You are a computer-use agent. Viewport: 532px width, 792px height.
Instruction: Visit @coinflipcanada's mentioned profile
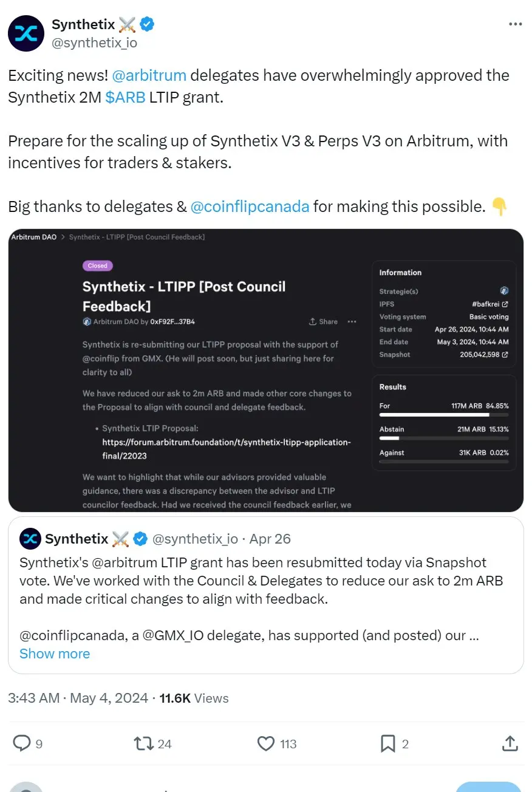[250, 206]
